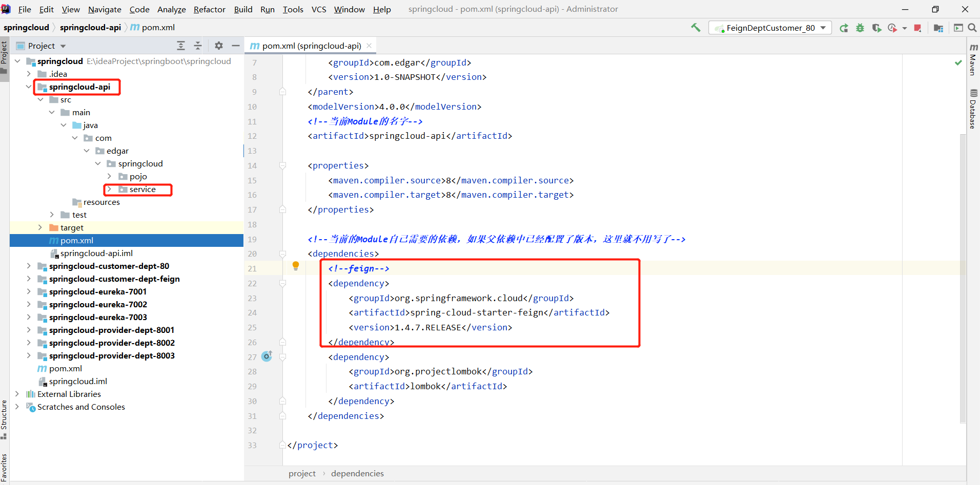Click the gutter icon on line 27

click(x=267, y=356)
